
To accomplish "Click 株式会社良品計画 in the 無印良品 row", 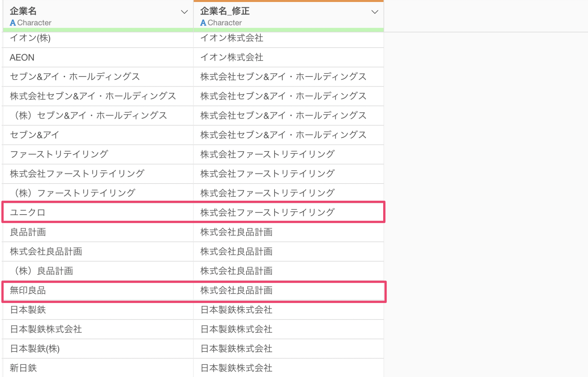I will (236, 290).
